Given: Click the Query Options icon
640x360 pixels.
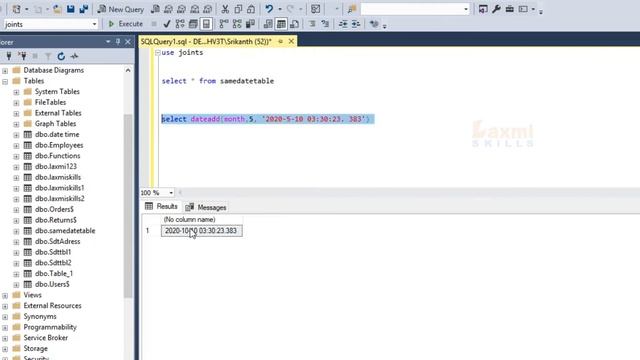Looking at the screenshot, I should pyautogui.click(x=193, y=24).
